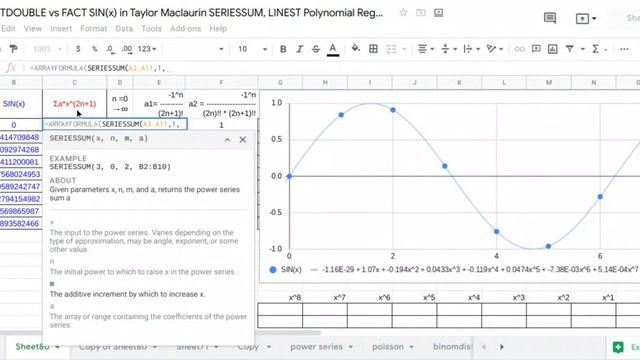The width and height of the screenshot is (640, 360).
Task: Switch to the binomdist tab
Action: coord(451,347)
